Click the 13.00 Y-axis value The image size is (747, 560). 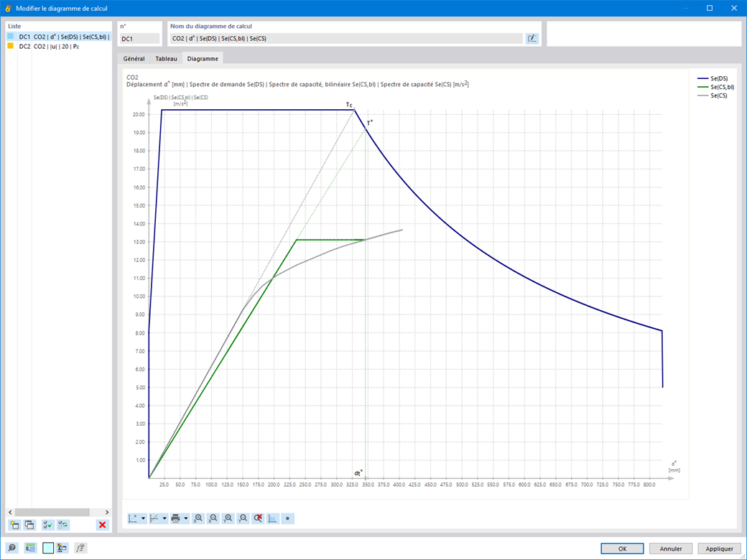click(x=139, y=242)
